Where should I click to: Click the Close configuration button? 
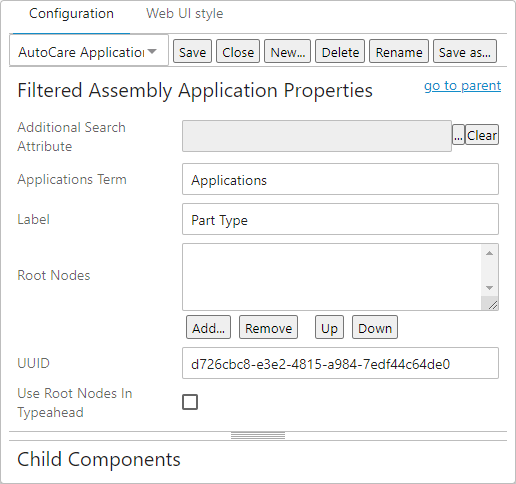[238, 52]
